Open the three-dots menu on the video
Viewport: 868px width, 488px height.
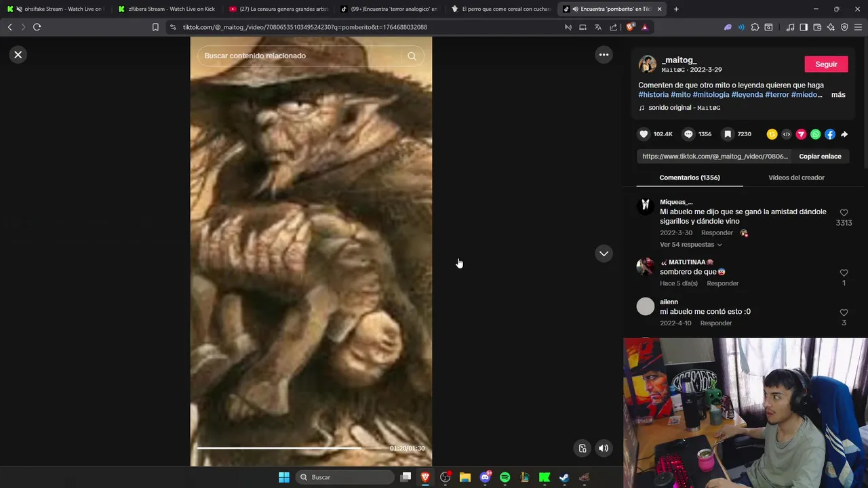pyautogui.click(x=604, y=55)
